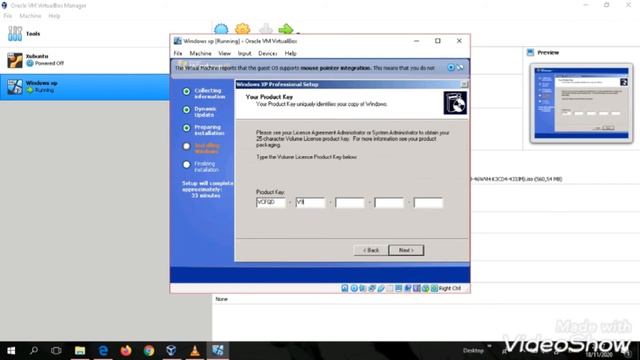Click the Preview panel header icon
Image resolution: width=640 pixels, height=360 pixels.
(530, 52)
